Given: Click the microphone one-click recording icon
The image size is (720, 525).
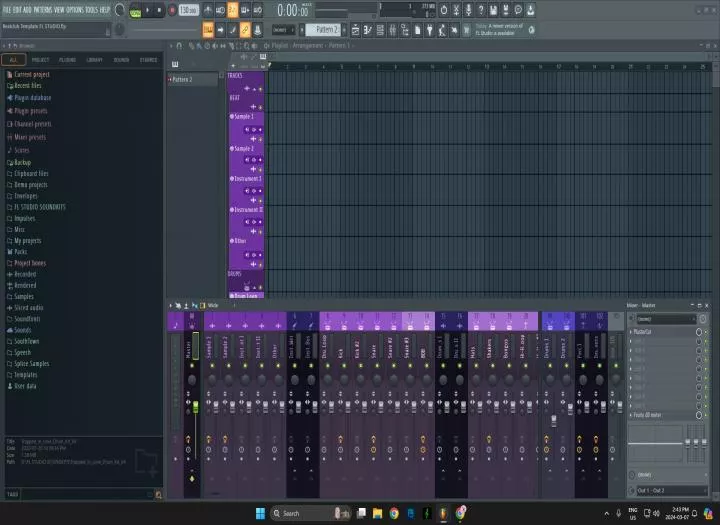Looking at the screenshot, I should click(468, 10).
